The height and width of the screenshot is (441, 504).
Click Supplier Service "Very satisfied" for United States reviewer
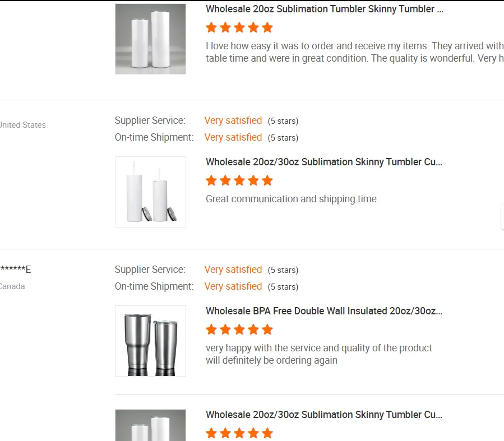click(x=233, y=120)
